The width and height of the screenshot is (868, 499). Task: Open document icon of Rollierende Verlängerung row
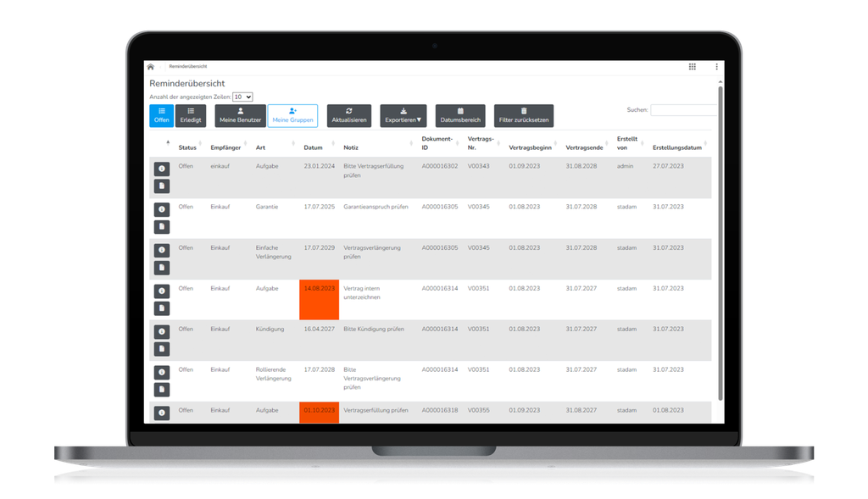pyautogui.click(x=162, y=389)
